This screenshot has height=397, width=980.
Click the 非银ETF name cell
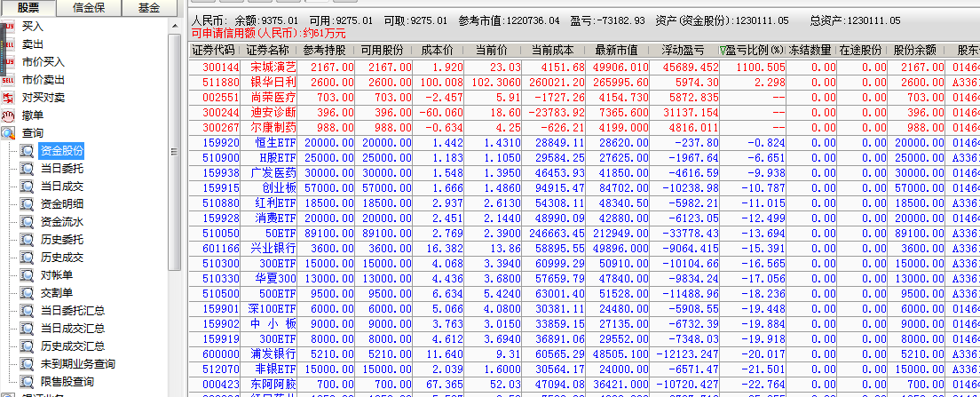(273, 369)
